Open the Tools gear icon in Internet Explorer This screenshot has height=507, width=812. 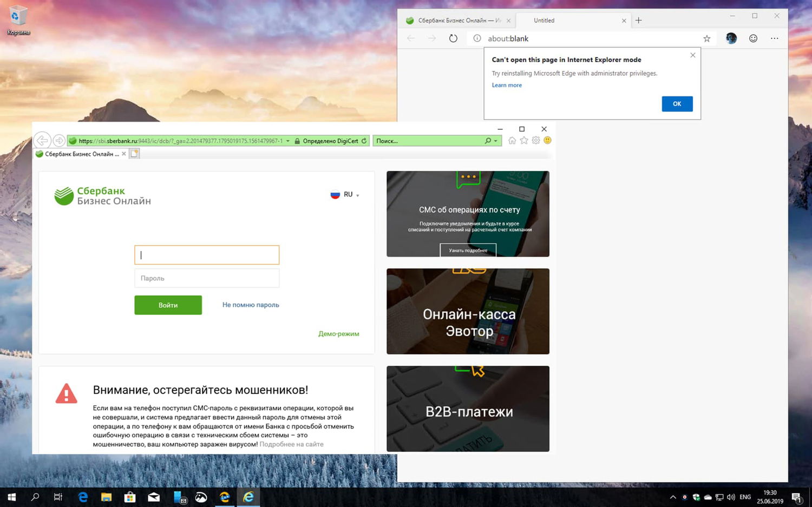(x=535, y=140)
